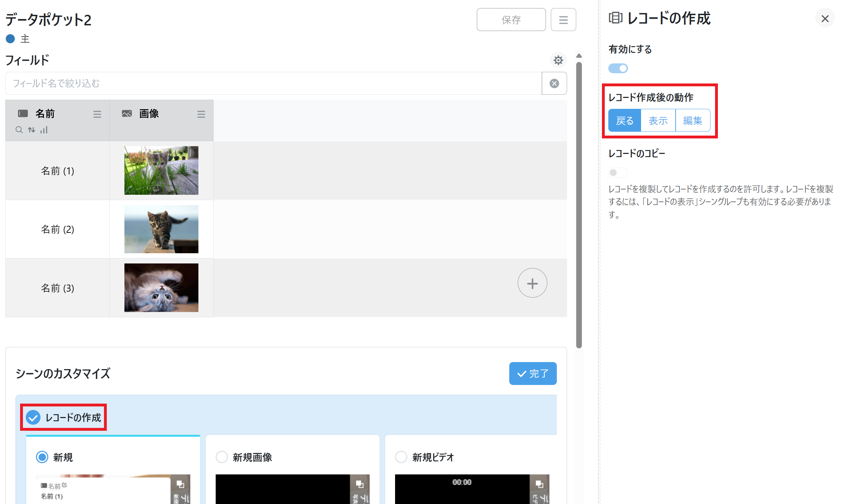Click the フィールド名で絞り込む filter input
843x504 pixels.
tap(273, 83)
